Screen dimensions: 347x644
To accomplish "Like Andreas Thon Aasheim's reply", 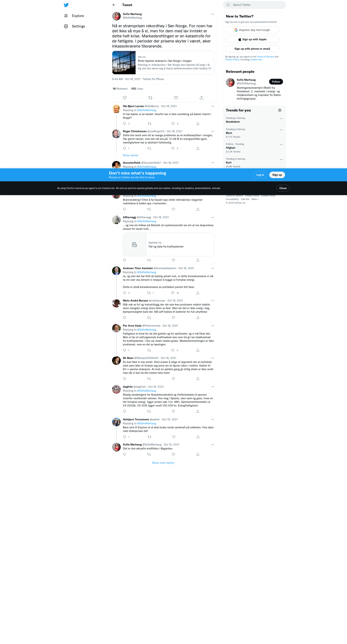I will [173, 293].
